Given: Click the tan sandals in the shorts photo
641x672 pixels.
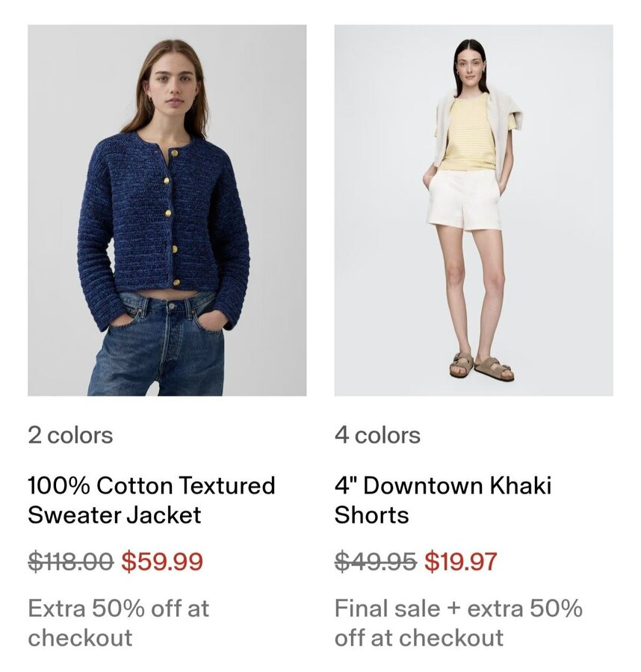Looking at the screenshot, I should tap(481, 367).
